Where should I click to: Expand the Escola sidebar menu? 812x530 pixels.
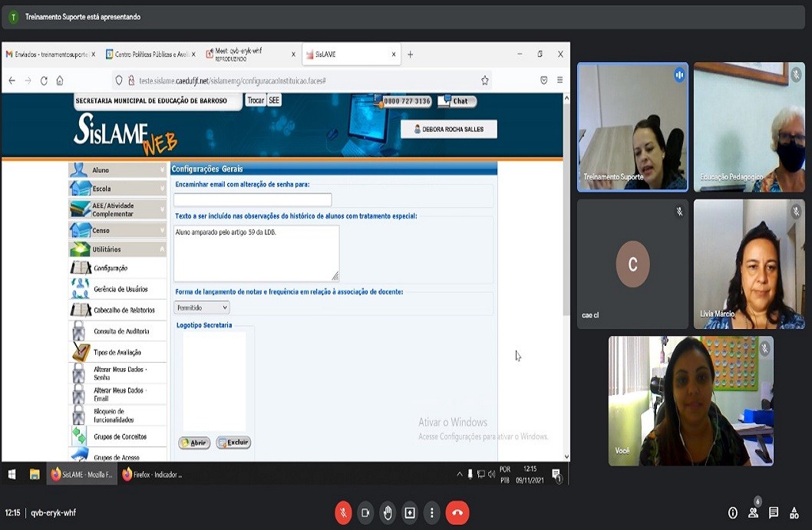tap(117, 189)
